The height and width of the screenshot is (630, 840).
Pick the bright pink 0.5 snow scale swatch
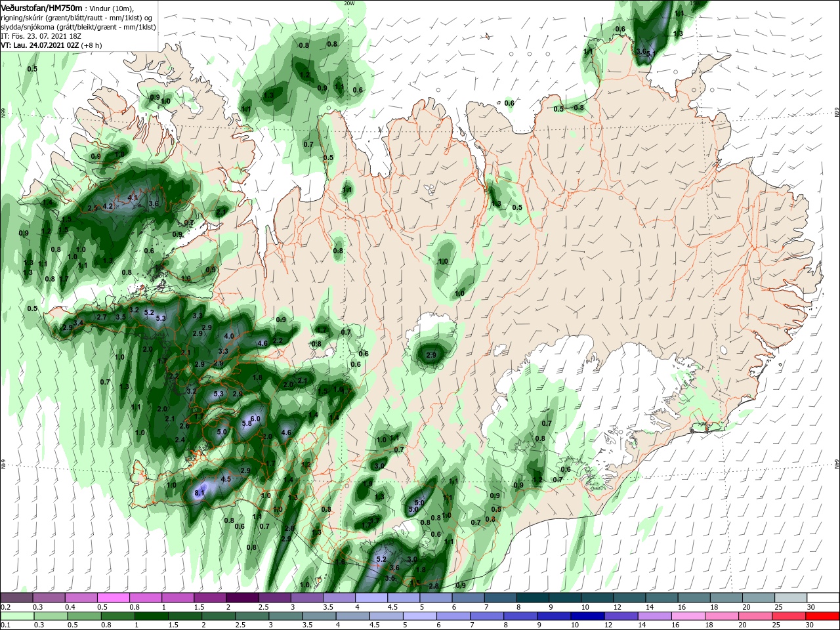tap(113, 597)
